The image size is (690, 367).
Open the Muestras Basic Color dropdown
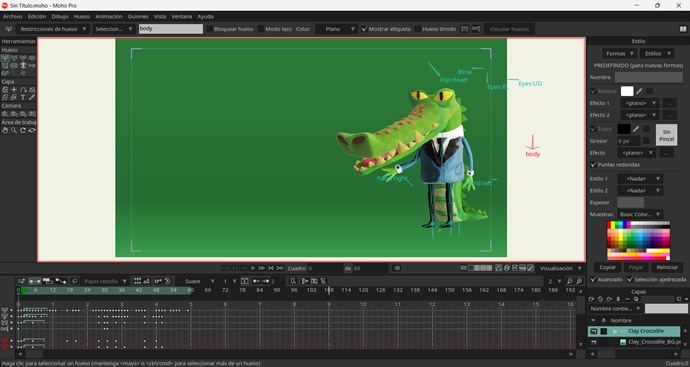(x=640, y=214)
